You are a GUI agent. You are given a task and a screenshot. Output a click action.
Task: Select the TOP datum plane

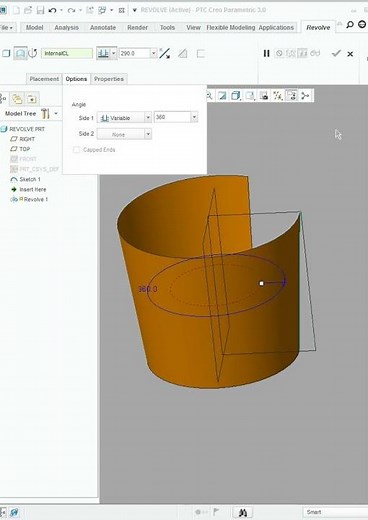20,149
